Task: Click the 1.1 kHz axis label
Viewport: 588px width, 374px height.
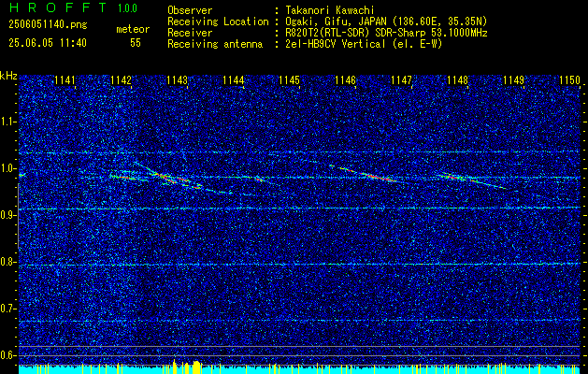Action: coord(8,122)
